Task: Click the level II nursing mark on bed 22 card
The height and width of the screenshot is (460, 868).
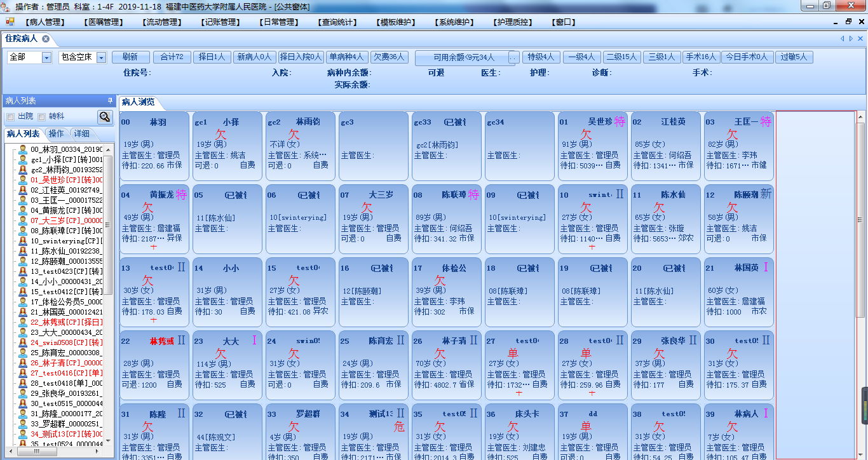Action: (x=181, y=341)
